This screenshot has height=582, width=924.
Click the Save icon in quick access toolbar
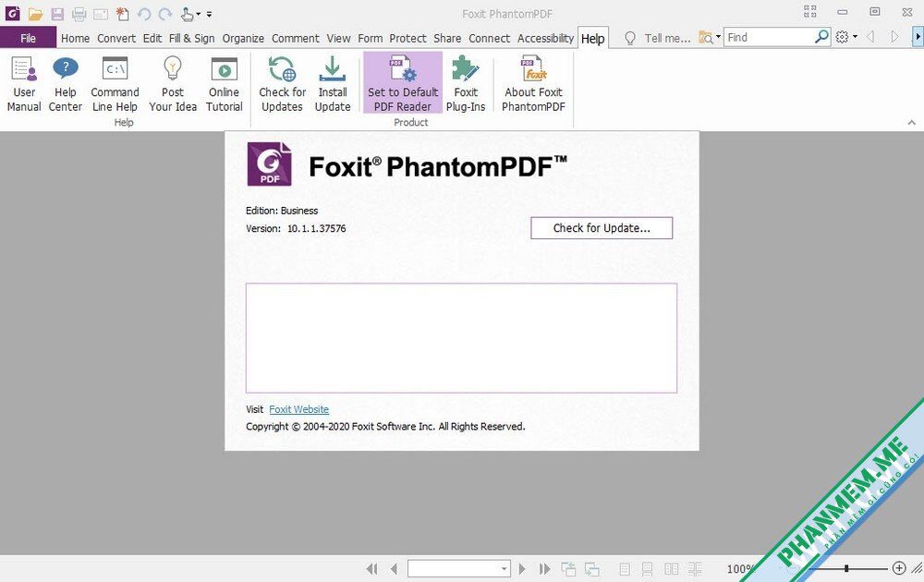pyautogui.click(x=57, y=14)
